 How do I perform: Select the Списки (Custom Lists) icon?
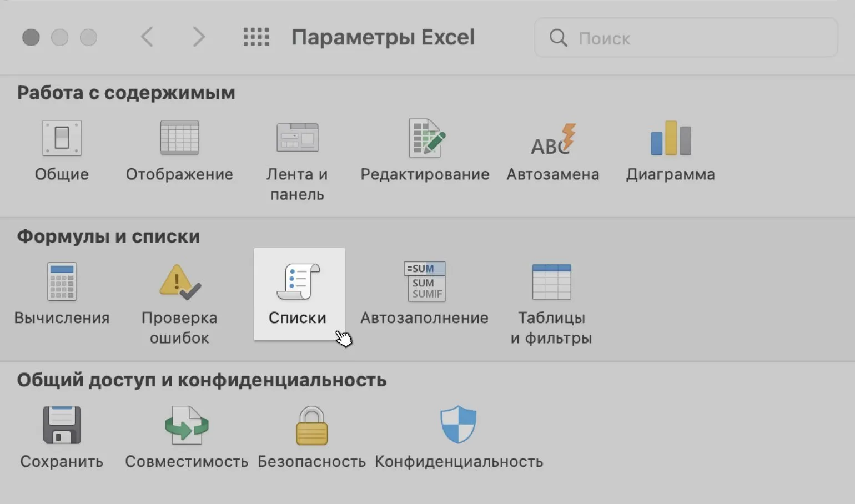click(x=298, y=283)
